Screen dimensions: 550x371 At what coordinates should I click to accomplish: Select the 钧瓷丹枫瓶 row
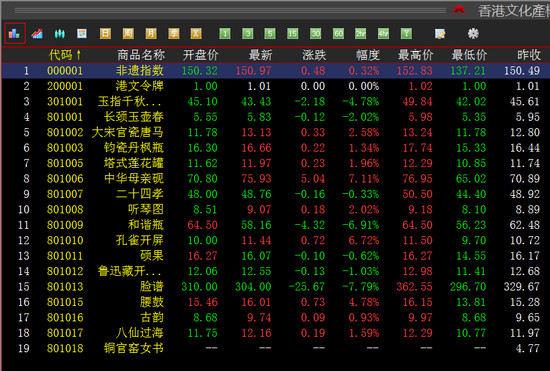click(x=276, y=148)
